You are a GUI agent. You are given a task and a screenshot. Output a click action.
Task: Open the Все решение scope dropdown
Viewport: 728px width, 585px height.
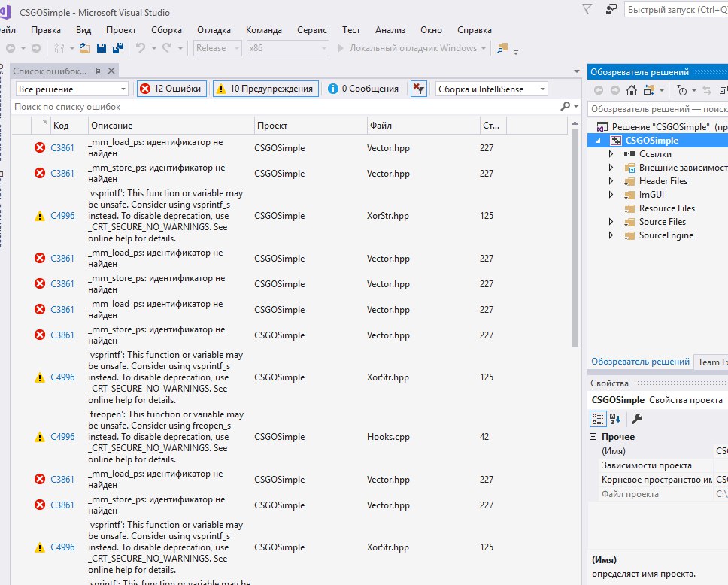(x=72, y=89)
